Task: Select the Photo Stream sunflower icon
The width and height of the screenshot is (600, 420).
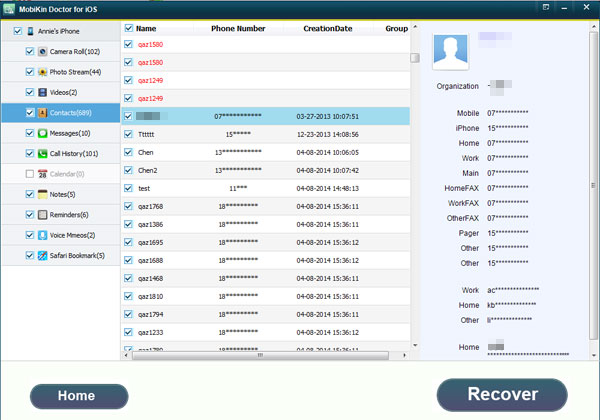Action: click(x=43, y=72)
